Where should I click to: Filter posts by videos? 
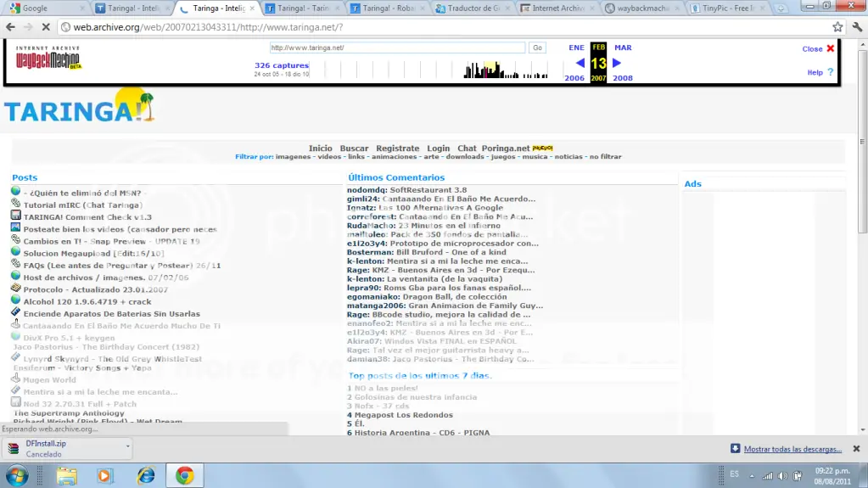329,157
